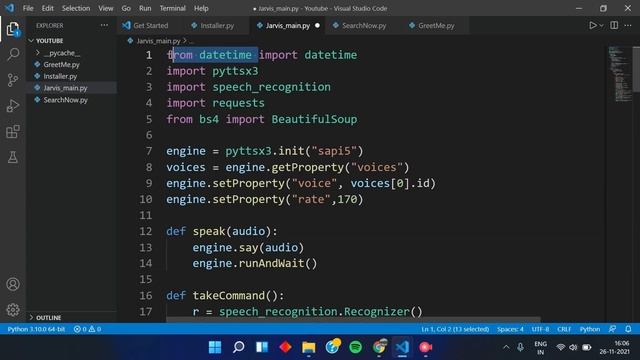The height and width of the screenshot is (360, 640).
Task: Open the Manage gear settings
Action: [x=13, y=310]
